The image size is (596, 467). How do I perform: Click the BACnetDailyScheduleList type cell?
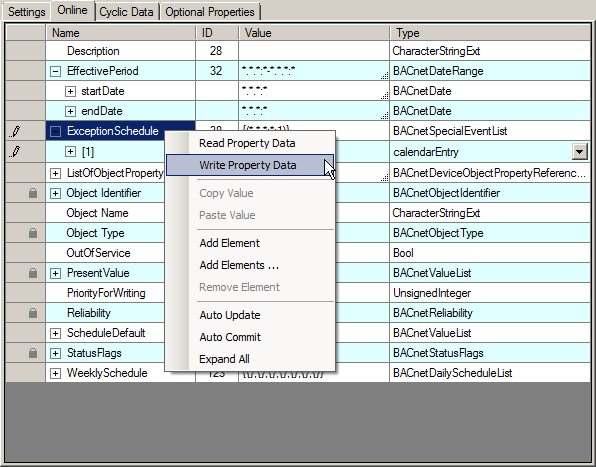(x=490, y=373)
